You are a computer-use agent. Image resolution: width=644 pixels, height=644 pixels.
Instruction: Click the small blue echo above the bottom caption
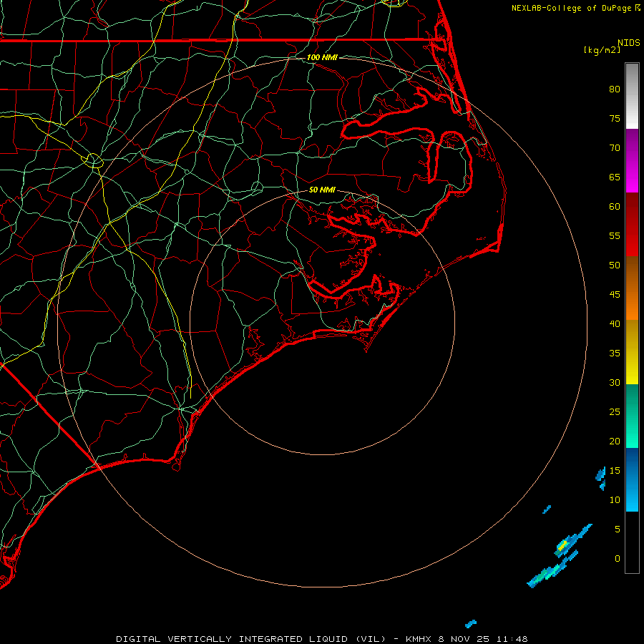pyautogui.click(x=471, y=624)
